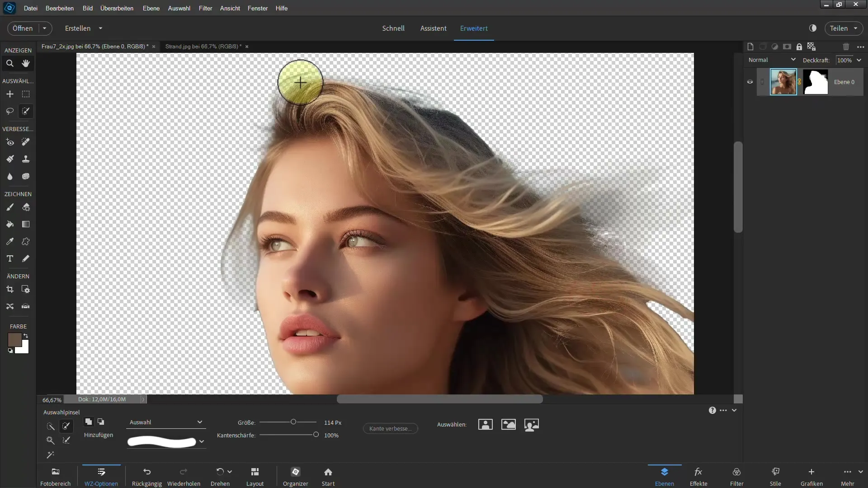Delete layer with the trash icon

[846, 47]
